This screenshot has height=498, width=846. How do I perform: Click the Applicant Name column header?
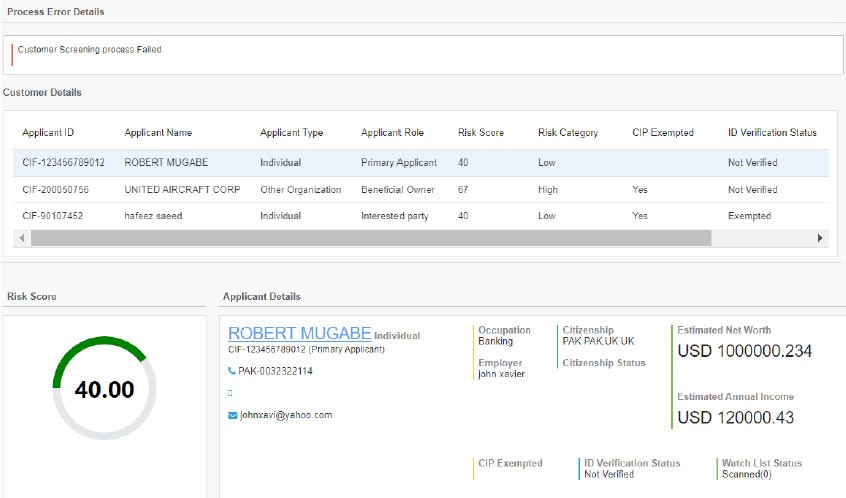[158, 133]
